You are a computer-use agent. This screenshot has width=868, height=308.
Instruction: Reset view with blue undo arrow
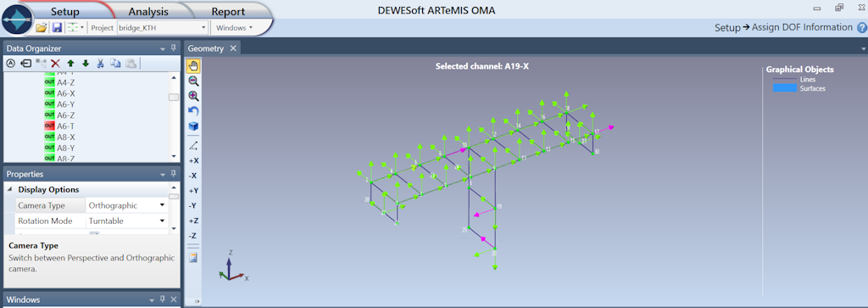(194, 111)
